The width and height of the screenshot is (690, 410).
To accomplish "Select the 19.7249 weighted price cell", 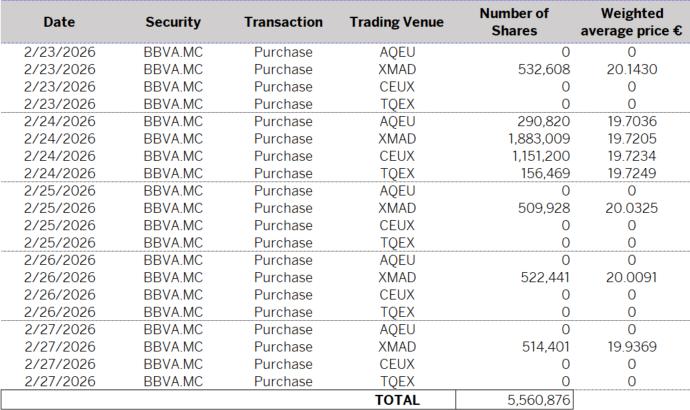I will click(x=630, y=173).
